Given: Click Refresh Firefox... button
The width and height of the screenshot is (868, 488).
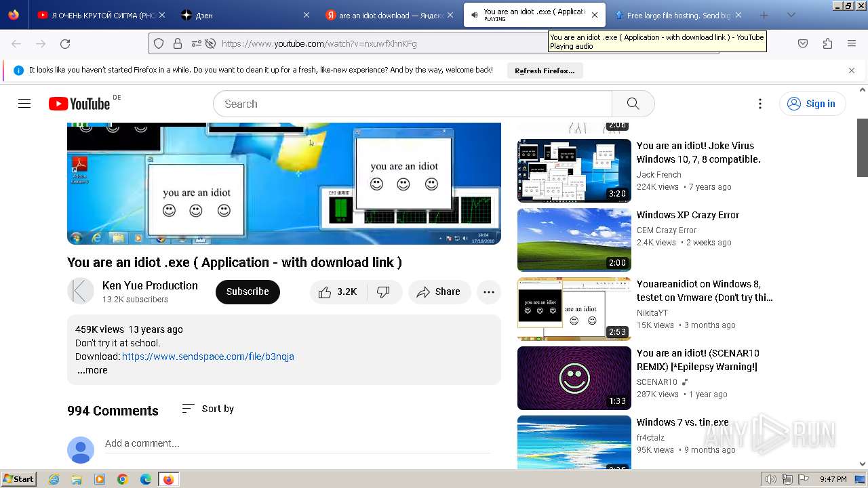Looking at the screenshot, I should point(545,70).
